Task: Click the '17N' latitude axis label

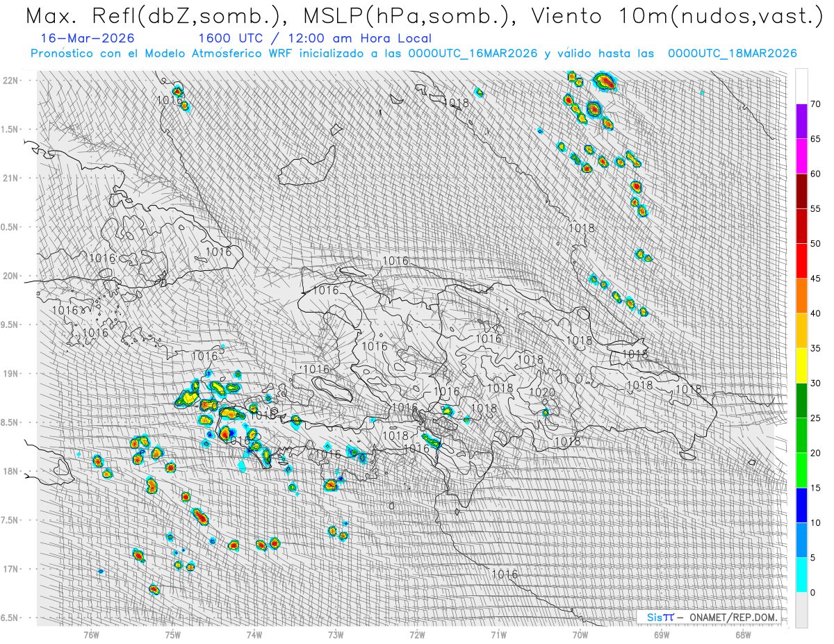Action: 12,569
